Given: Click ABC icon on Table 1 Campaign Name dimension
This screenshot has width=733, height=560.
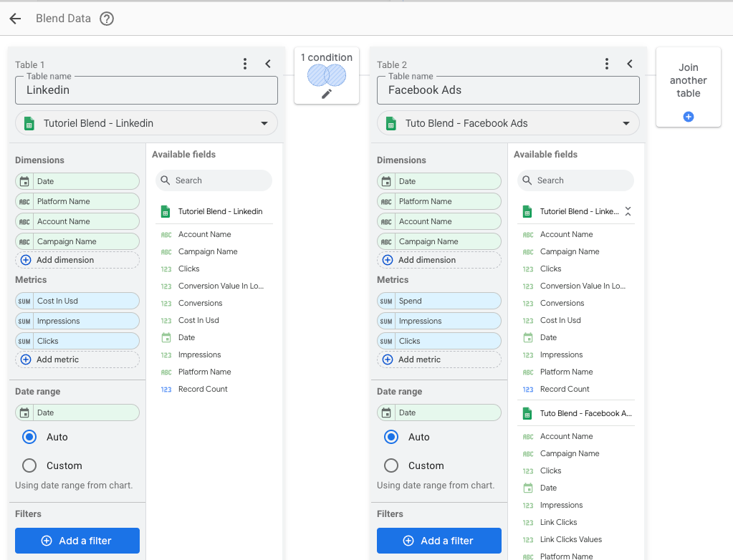Looking at the screenshot, I should click(x=24, y=242).
